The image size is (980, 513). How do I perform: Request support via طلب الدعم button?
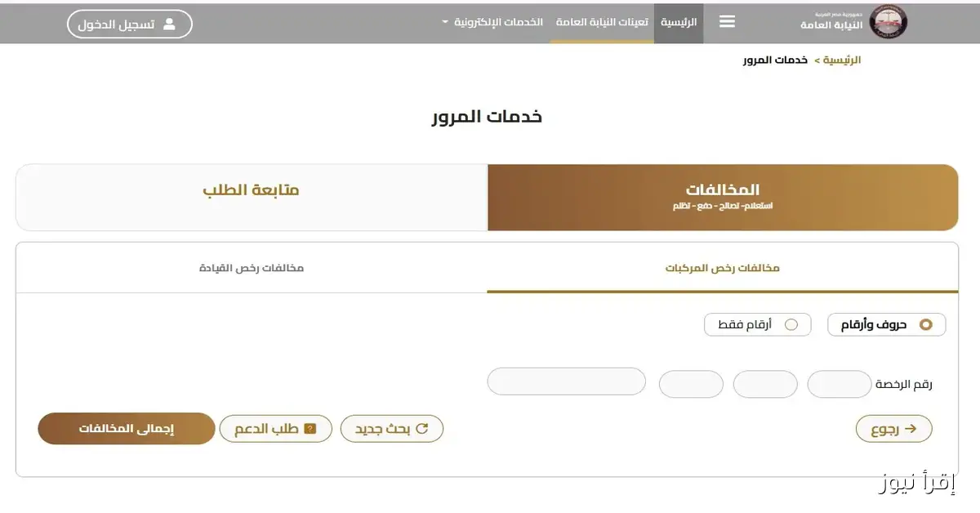[276, 428]
